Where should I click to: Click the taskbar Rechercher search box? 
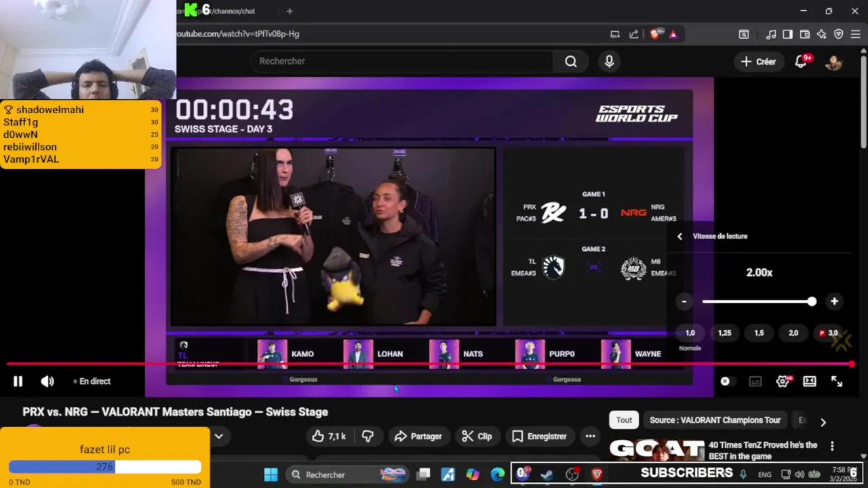pyautogui.click(x=348, y=474)
